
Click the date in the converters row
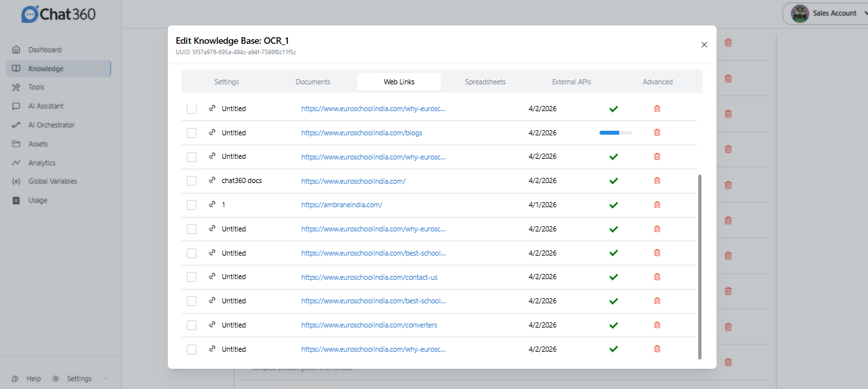(x=543, y=325)
